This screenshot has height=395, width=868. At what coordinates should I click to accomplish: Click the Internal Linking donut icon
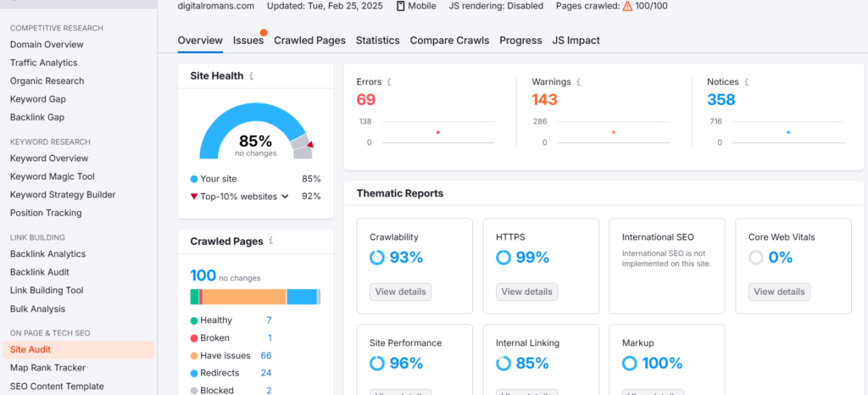(504, 363)
